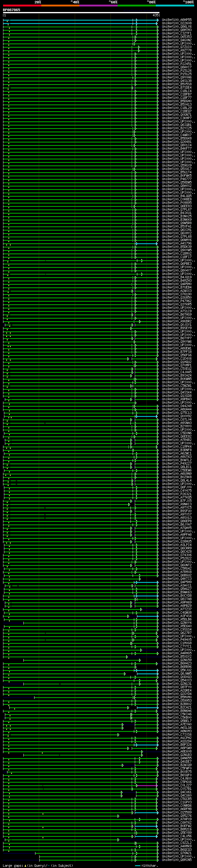The image size is (197, 868).
Task: Click hit label UniRef100_Q76N21
Action: point(176,853)
